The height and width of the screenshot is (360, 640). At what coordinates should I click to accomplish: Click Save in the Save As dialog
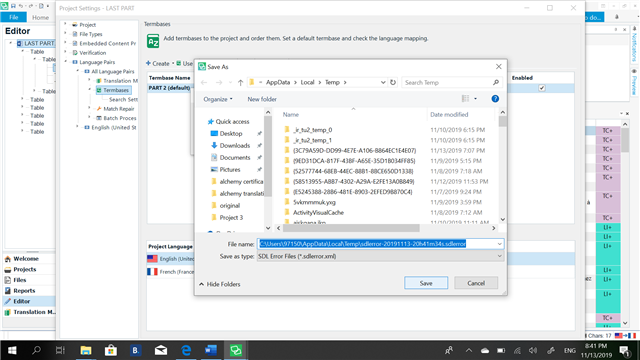[x=426, y=283]
